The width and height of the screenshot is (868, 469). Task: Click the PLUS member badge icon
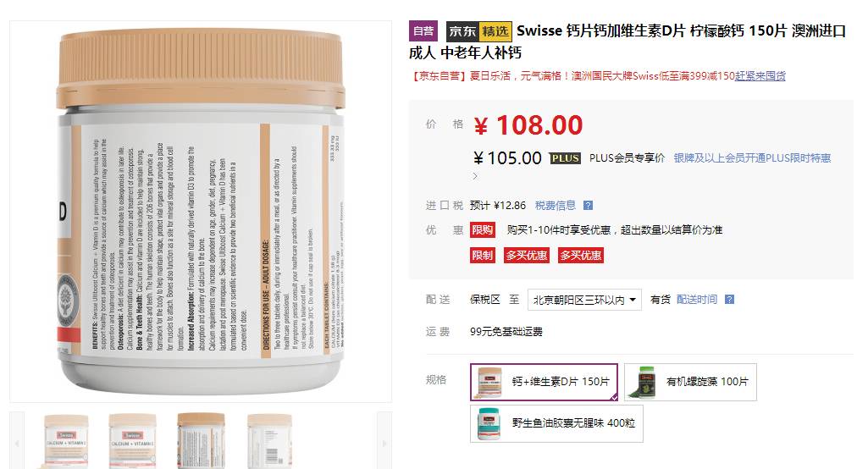(565, 158)
